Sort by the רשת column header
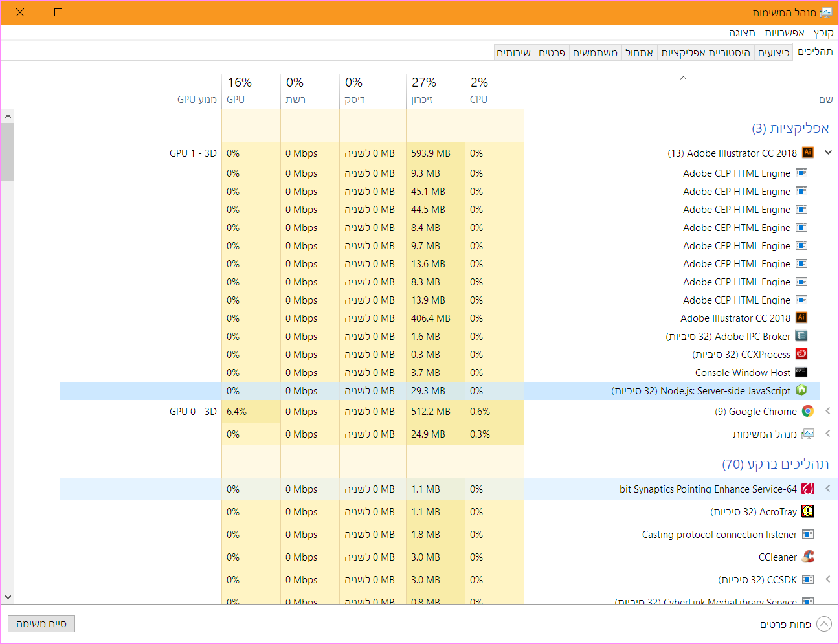The width and height of the screenshot is (839, 644). [310, 91]
